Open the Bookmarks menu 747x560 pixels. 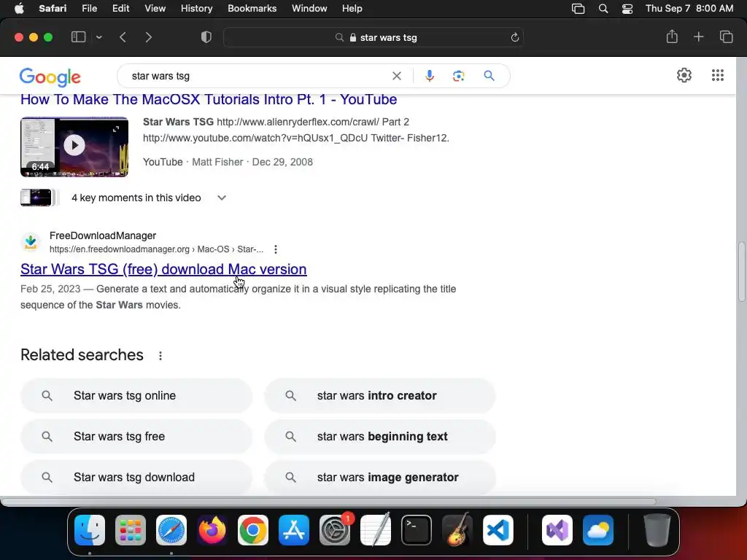(252, 9)
